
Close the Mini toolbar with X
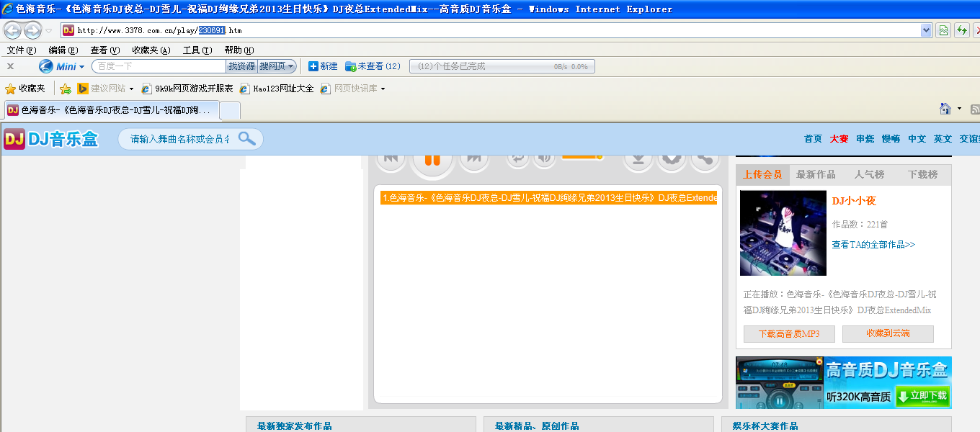(11, 66)
